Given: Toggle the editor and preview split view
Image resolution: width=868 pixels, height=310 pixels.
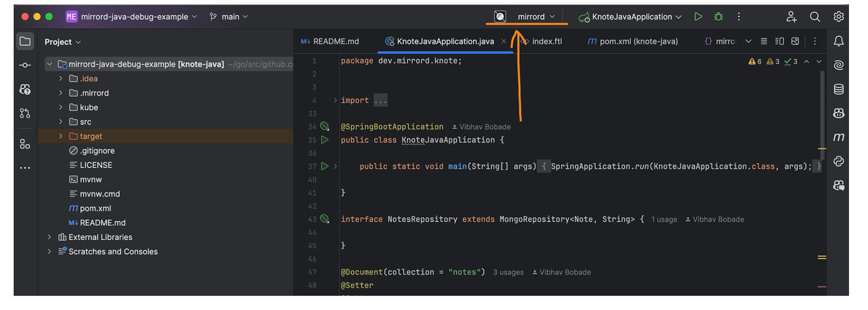Looking at the screenshot, I should click(780, 42).
